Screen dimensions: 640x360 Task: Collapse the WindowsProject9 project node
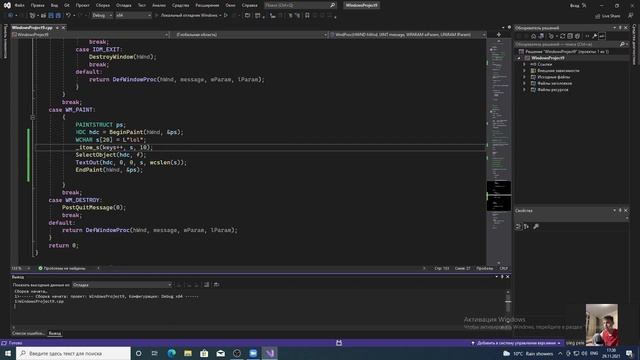(x=519, y=58)
